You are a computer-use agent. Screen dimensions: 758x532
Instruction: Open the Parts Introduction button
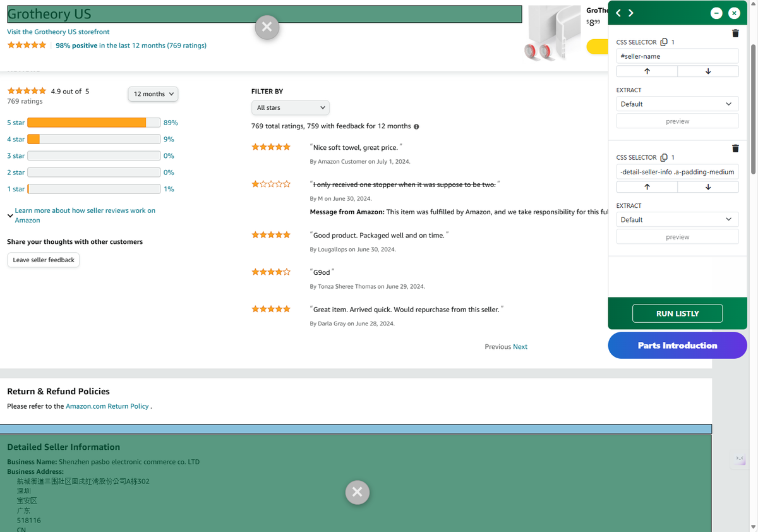677,346
